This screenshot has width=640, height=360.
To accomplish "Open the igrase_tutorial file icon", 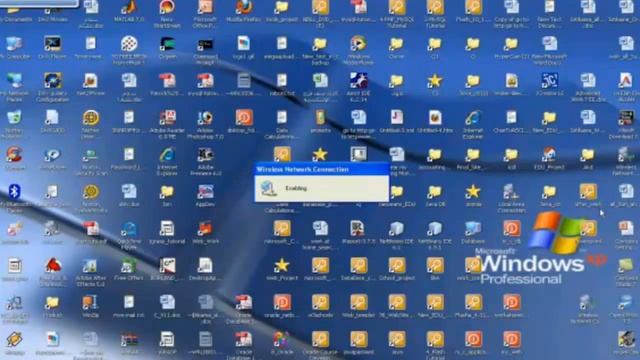I will (167, 229).
